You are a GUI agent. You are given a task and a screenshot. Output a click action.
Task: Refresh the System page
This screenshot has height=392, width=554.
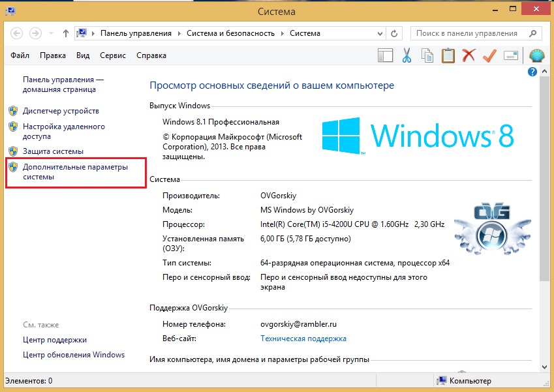coord(394,33)
